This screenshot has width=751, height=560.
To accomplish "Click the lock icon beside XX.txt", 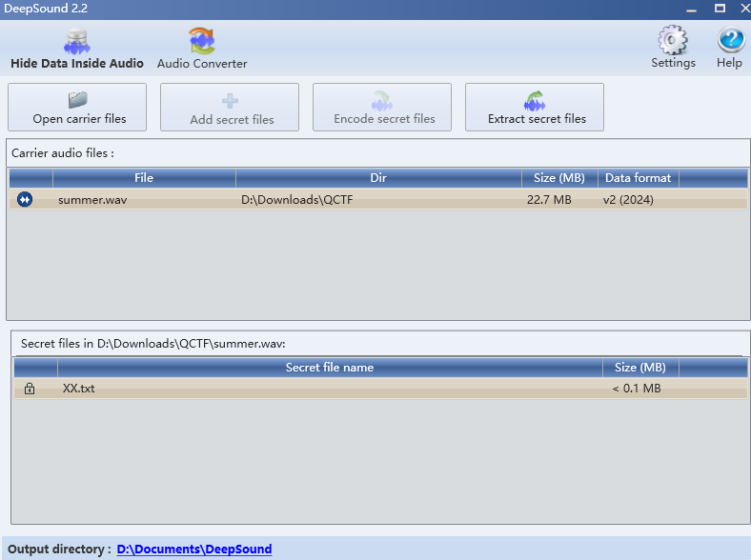I will [x=30, y=389].
